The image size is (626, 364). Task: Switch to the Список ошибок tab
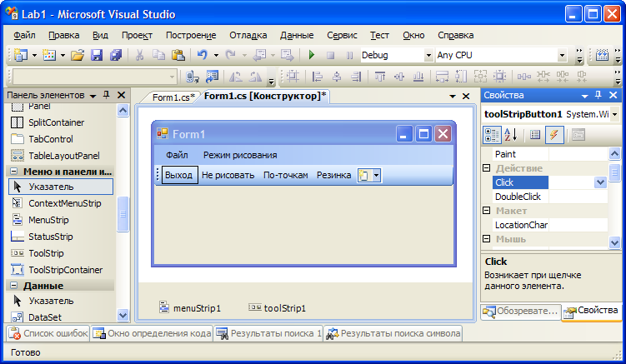48,333
